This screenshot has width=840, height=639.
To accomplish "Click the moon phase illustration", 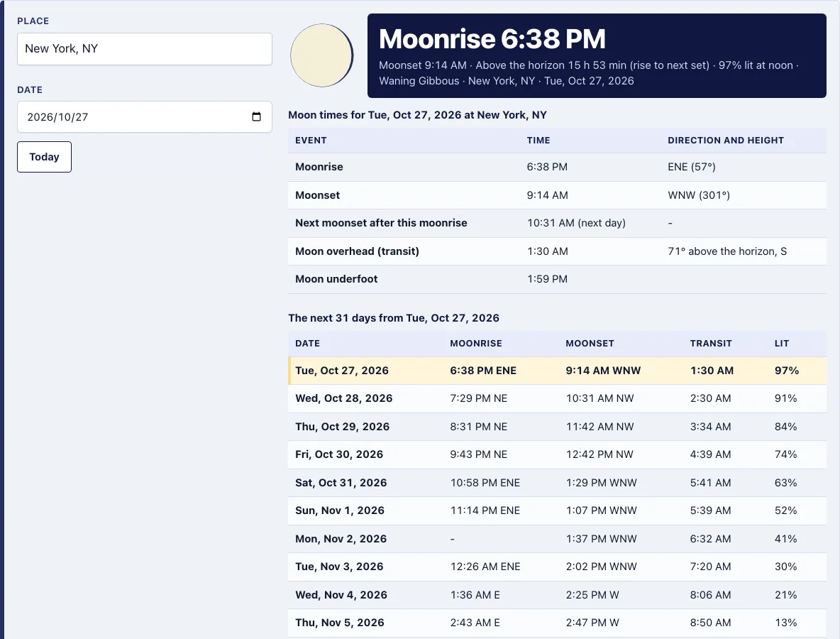I will pyautogui.click(x=322, y=55).
